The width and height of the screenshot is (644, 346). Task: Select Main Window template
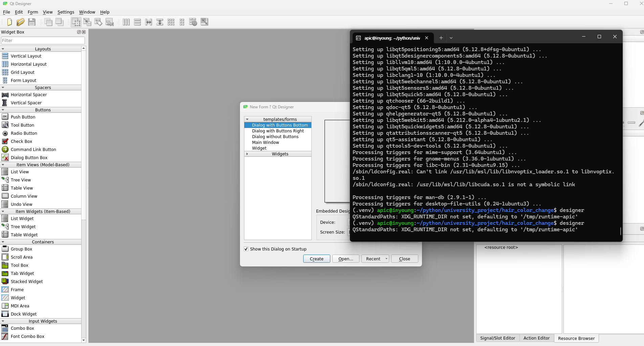coord(266,143)
